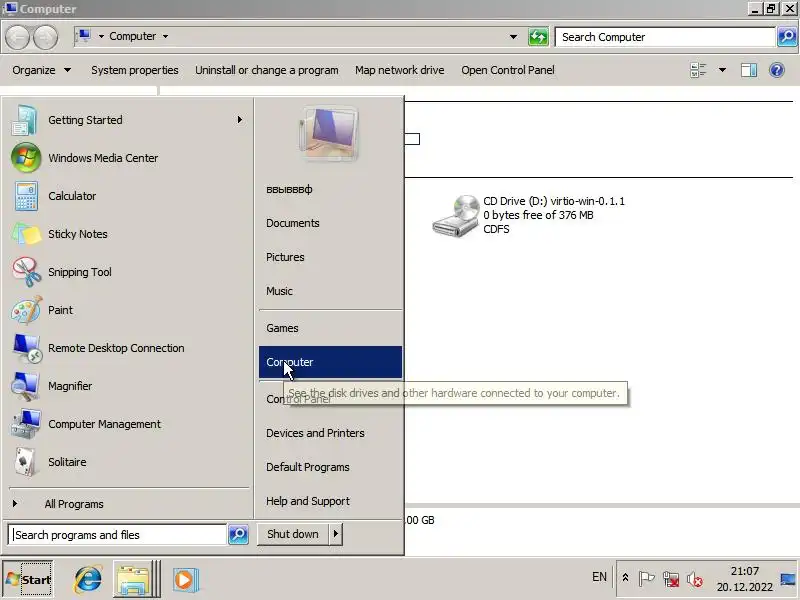Click the user account picture
The height and width of the screenshot is (600, 800).
(329, 133)
